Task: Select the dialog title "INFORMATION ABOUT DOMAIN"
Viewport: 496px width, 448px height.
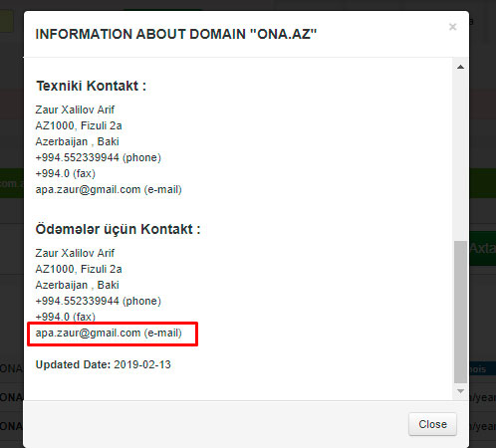Action: [x=140, y=34]
